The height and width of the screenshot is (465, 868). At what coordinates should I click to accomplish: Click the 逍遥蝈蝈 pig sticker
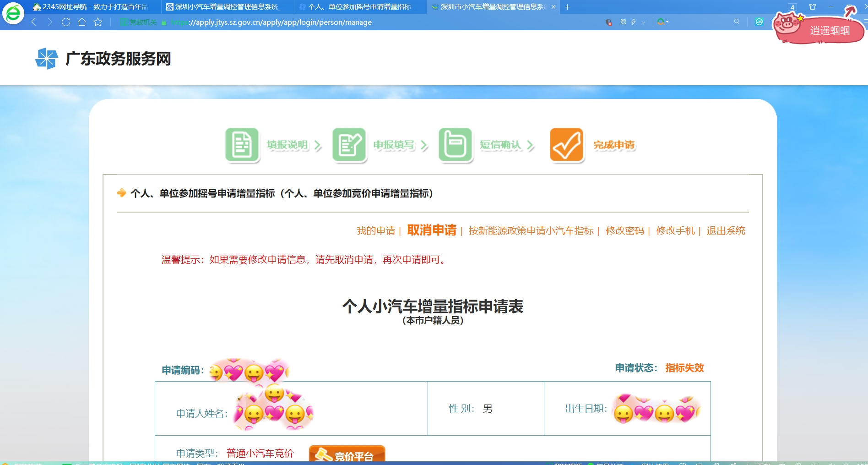818,27
